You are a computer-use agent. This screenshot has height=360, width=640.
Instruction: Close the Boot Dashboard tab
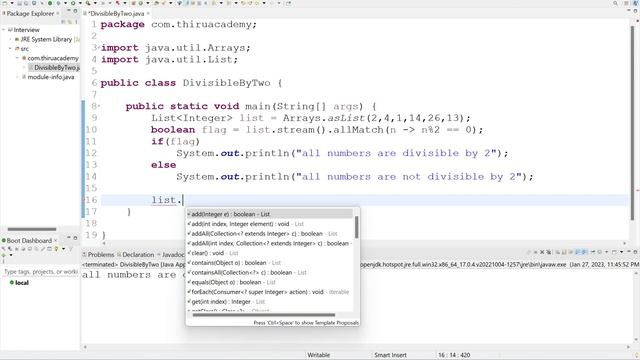(56, 240)
